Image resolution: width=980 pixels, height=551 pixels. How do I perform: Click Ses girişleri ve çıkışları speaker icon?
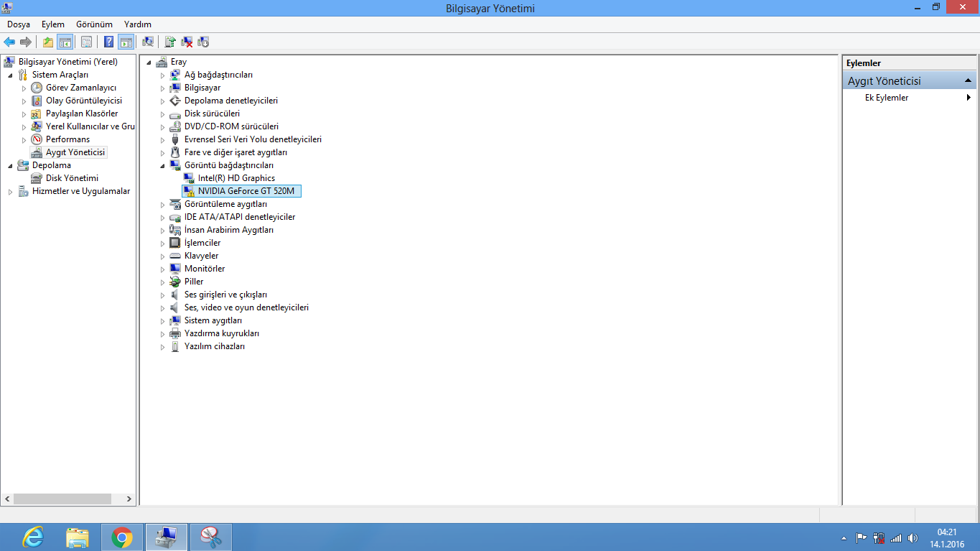click(175, 295)
